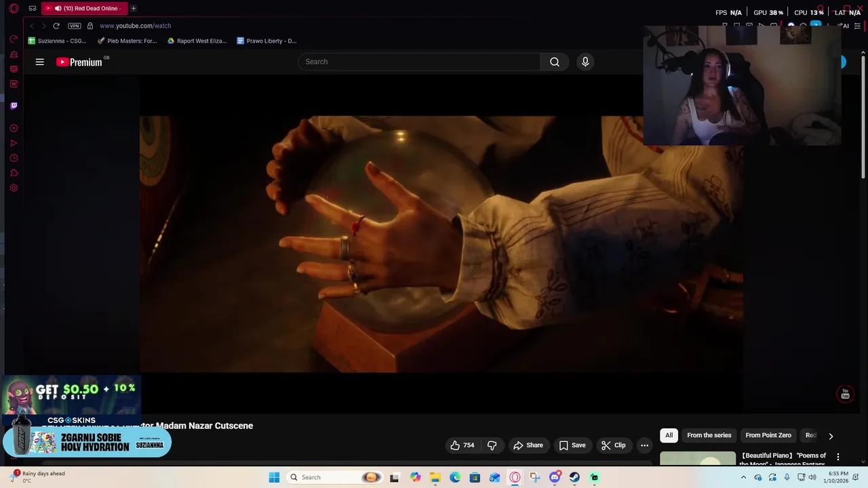Open the History clock sidebar icon
The width and height of the screenshot is (868, 488).
14,158
